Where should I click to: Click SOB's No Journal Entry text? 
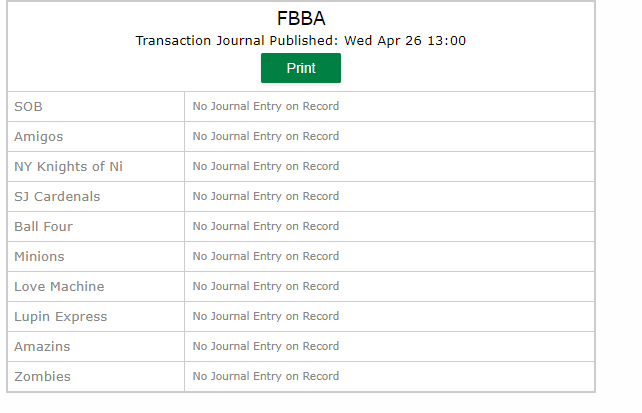(x=266, y=106)
